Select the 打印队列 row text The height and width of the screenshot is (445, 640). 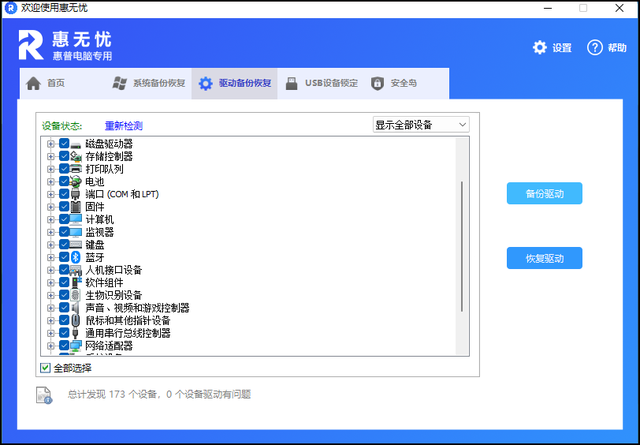click(104, 169)
